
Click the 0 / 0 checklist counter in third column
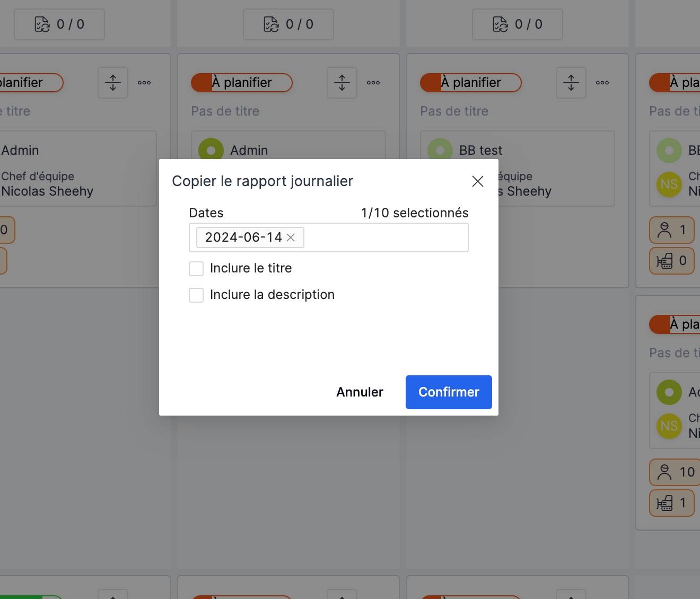pyautogui.click(x=517, y=24)
